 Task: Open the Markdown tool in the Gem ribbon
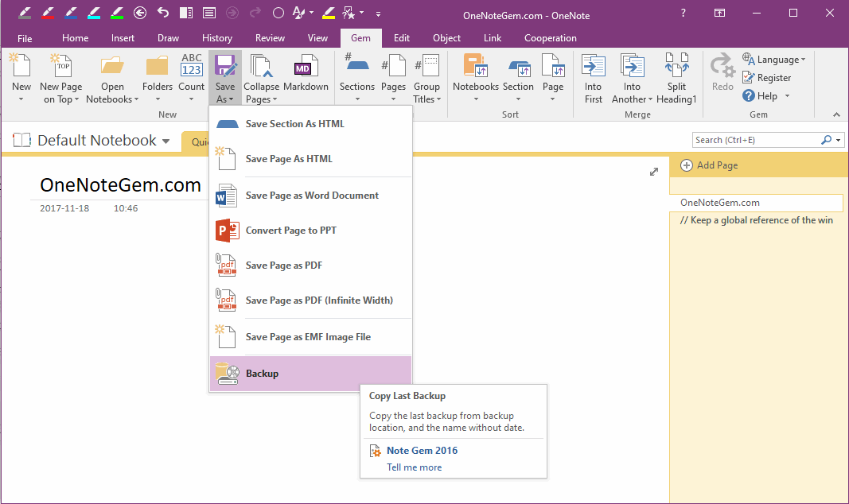click(x=306, y=73)
